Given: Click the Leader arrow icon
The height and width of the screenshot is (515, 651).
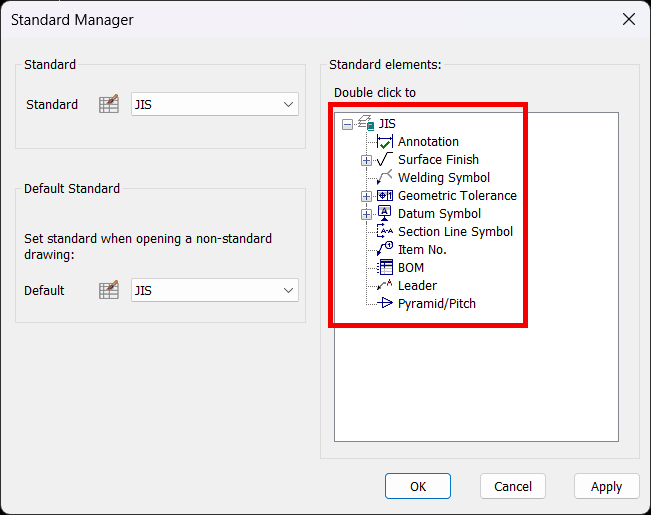Looking at the screenshot, I should pos(384,285).
